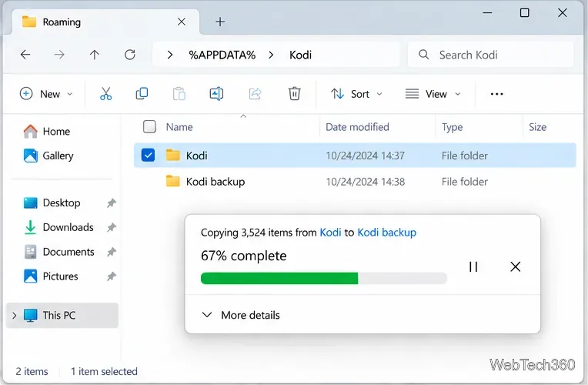Sort by the Size column header
588x385 pixels.
click(537, 127)
